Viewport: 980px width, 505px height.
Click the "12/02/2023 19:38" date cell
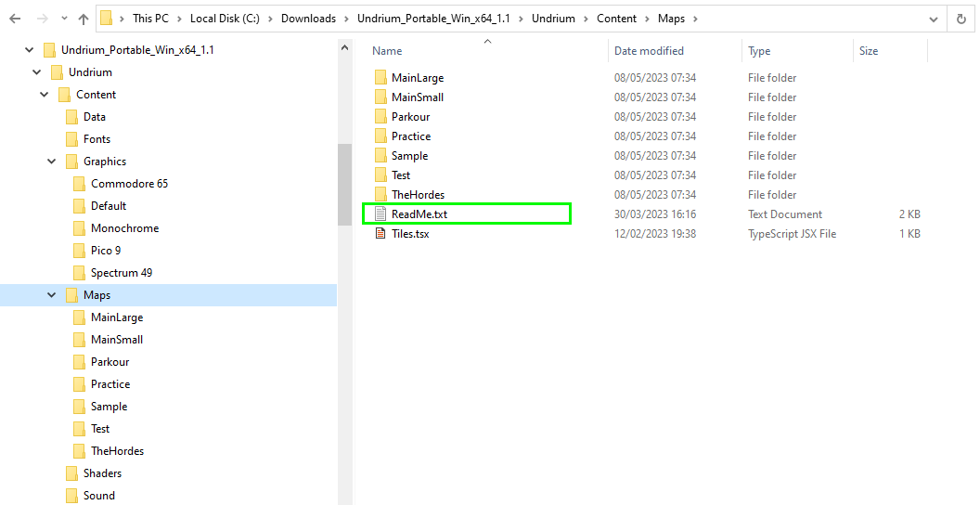(x=655, y=234)
